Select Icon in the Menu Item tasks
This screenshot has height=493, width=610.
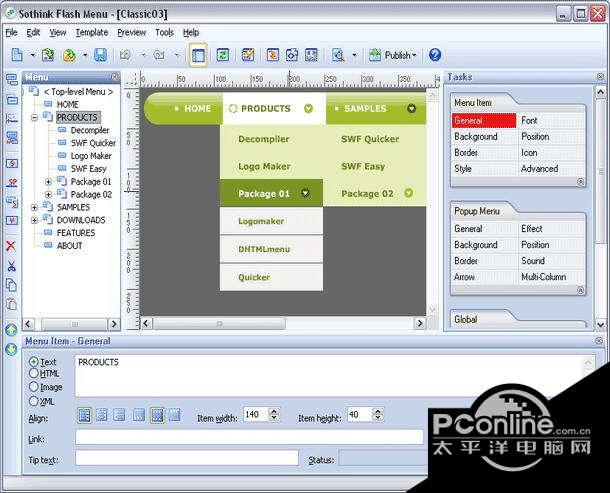[529, 153]
